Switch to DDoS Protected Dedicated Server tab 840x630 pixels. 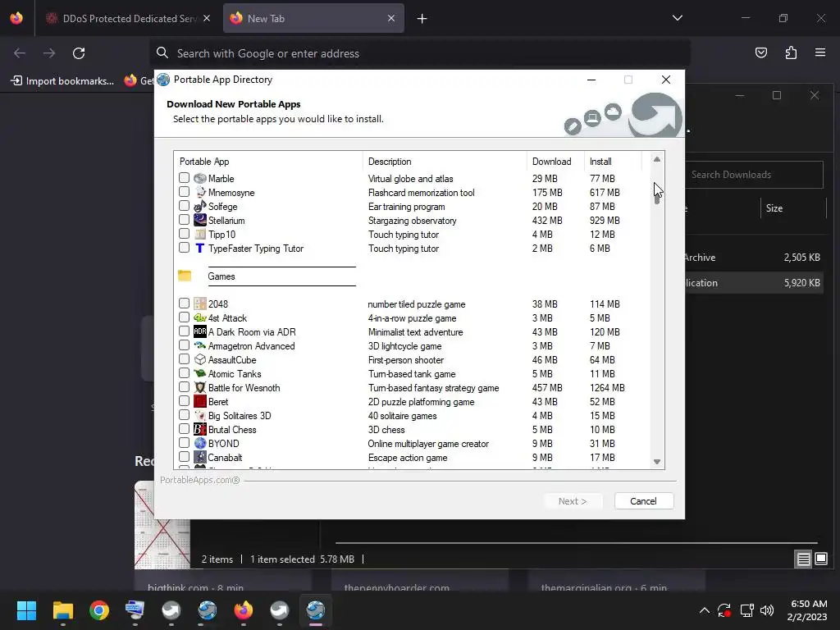tap(129, 19)
